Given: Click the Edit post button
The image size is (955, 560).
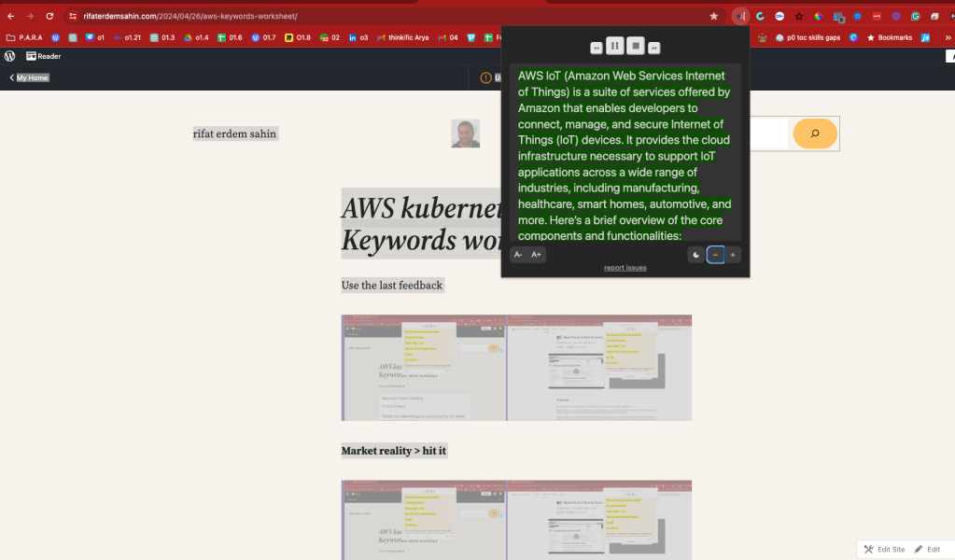Looking at the screenshot, I should pos(927,549).
